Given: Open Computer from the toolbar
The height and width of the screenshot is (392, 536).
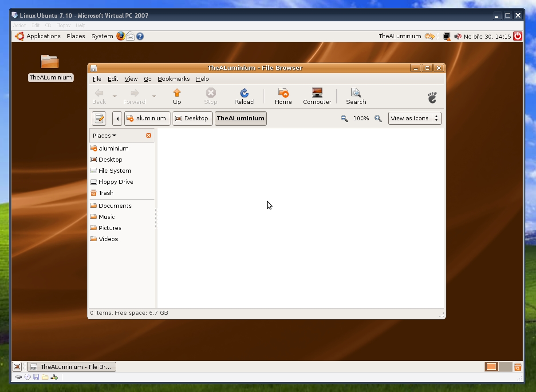Looking at the screenshot, I should click(x=317, y=93).
